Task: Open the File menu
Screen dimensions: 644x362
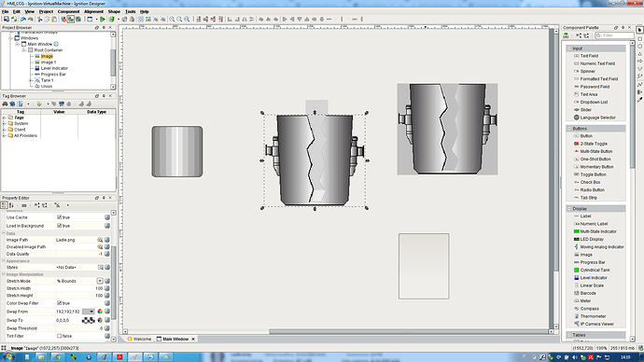Action: pos(5,11)
